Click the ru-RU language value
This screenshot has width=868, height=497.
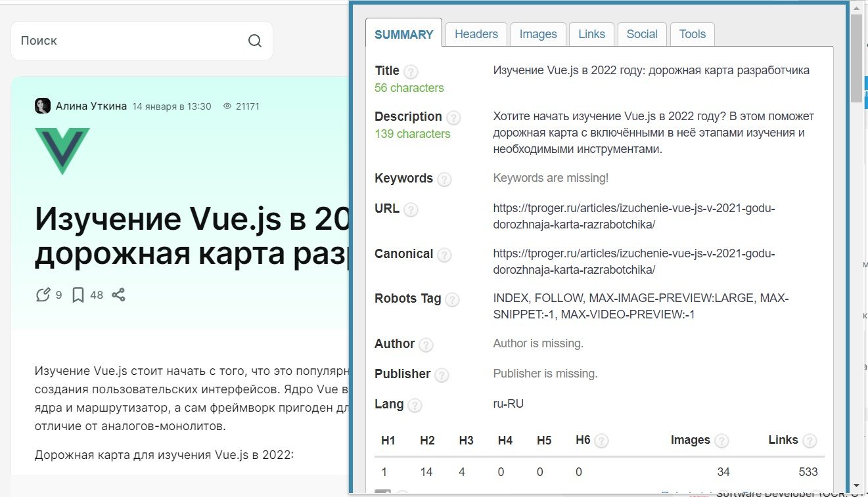tap(509, 404)
